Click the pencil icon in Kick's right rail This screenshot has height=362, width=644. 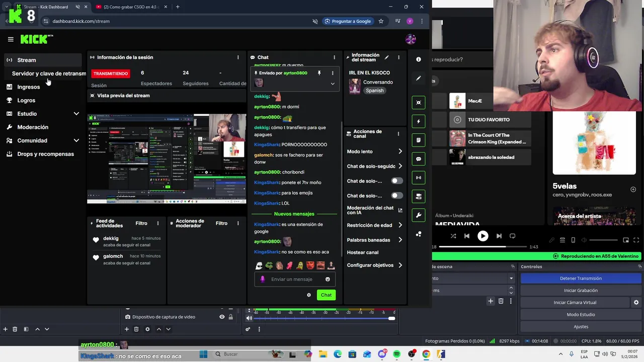pyautogui.click(x=419, y=78)
